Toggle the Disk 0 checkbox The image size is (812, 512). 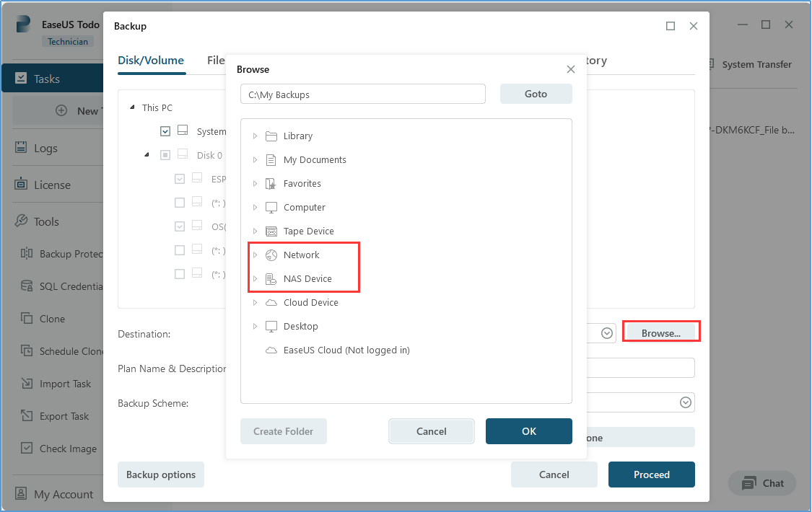tap(165, 155)
